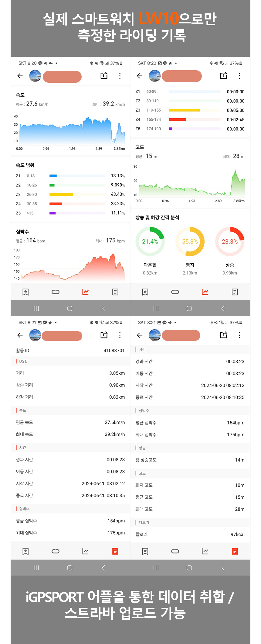Open three-dot menu on the activity ID screen

pos(120,335)
